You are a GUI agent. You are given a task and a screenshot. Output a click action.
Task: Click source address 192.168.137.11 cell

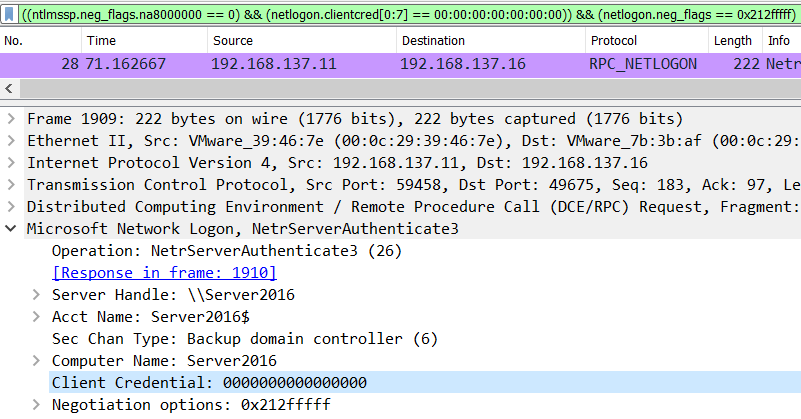click(274, 64)
